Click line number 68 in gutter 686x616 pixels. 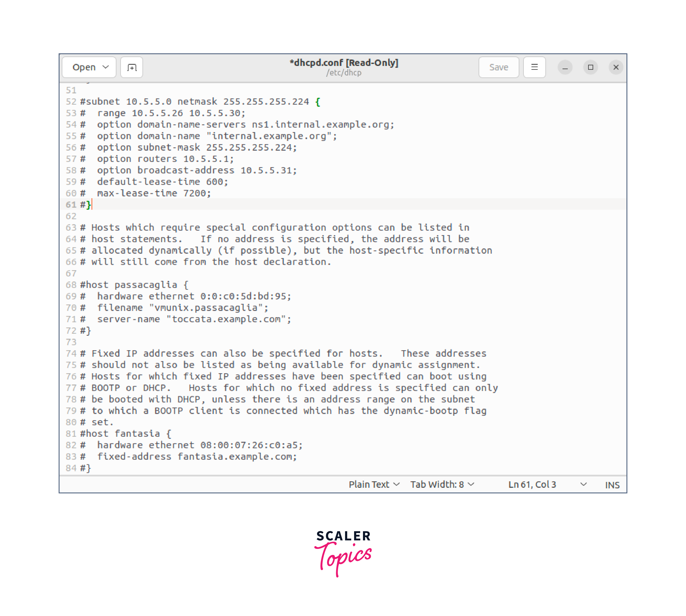71,285
